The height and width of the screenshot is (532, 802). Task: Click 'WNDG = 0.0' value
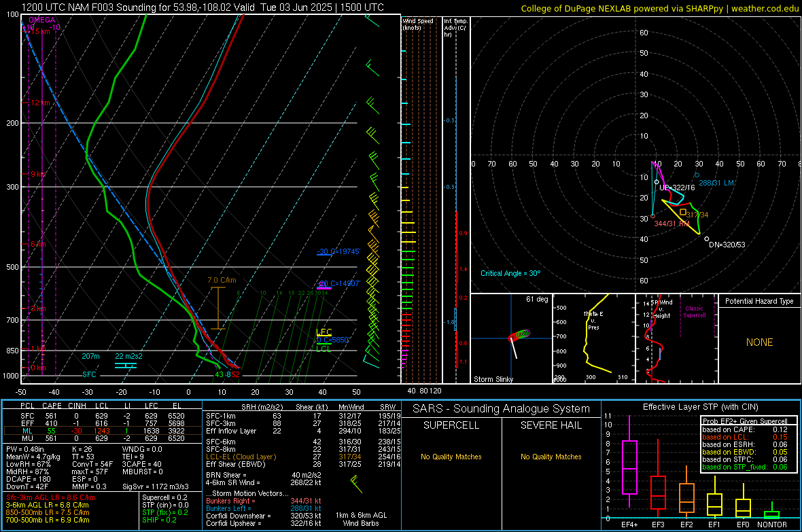pyautogui.click(x=142, y=450)
